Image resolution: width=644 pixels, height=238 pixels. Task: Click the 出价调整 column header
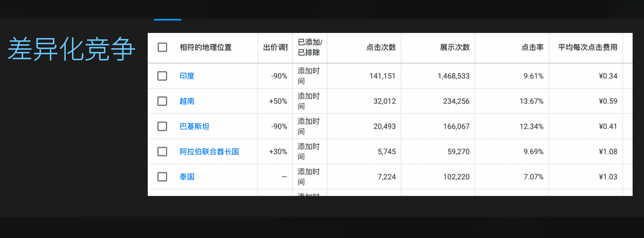275,47
